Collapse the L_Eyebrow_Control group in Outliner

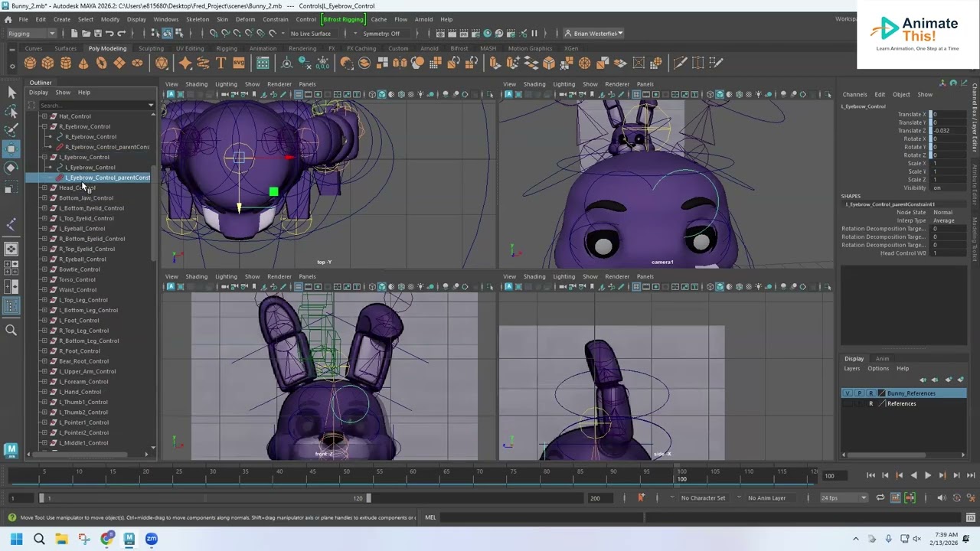[44, 157]
